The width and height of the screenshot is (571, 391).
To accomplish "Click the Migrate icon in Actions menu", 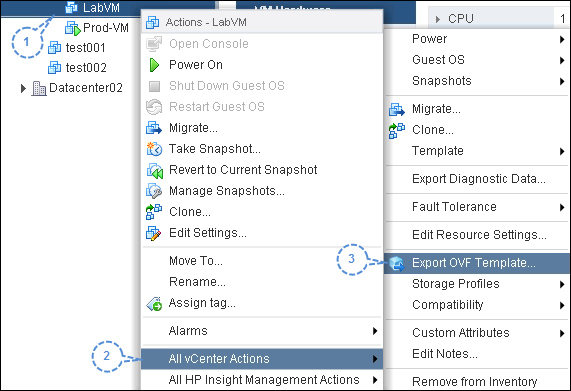I will click(x=154, y=128).
